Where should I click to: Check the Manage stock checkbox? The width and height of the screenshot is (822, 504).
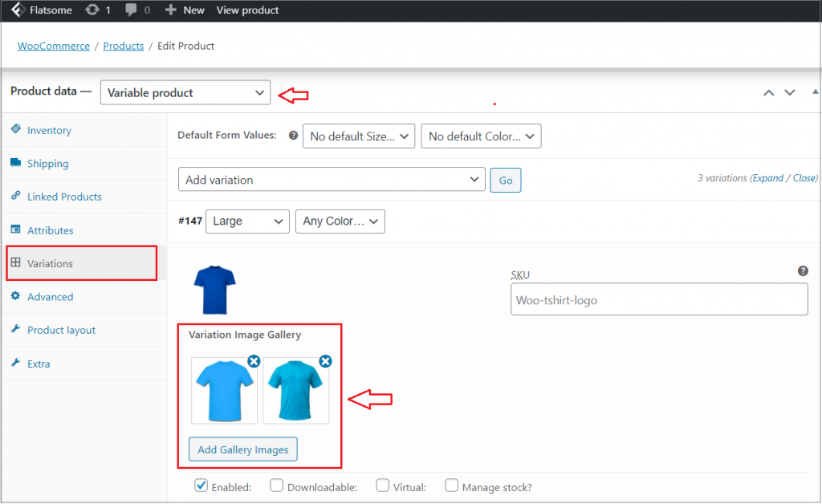coord(451,485)
